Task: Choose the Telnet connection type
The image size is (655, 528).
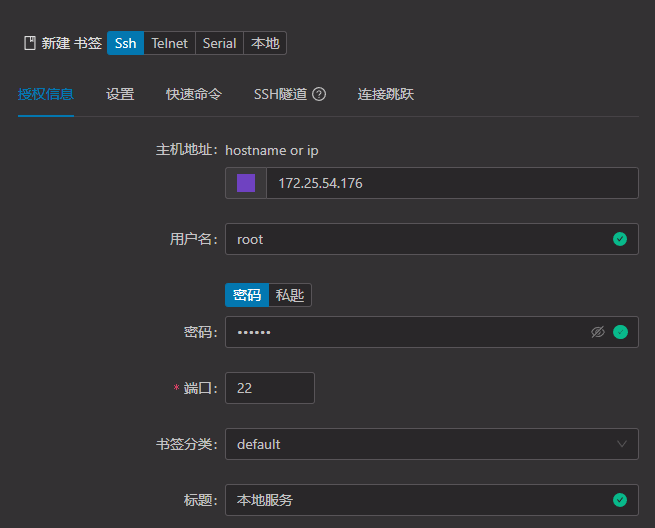Action: pos(170,43)
